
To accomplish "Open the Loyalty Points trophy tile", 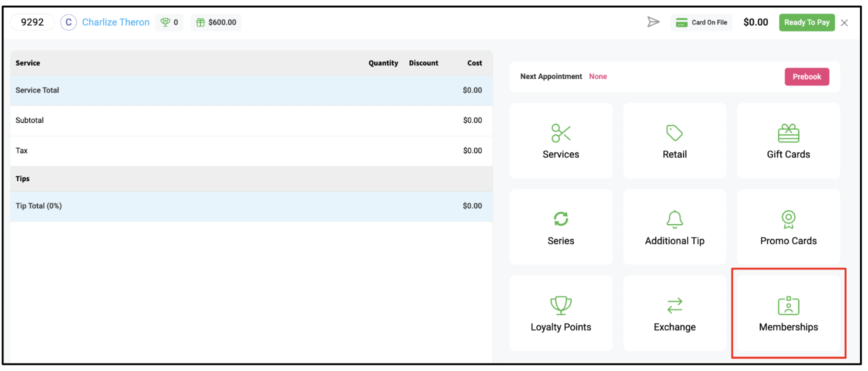I will 560,313.
